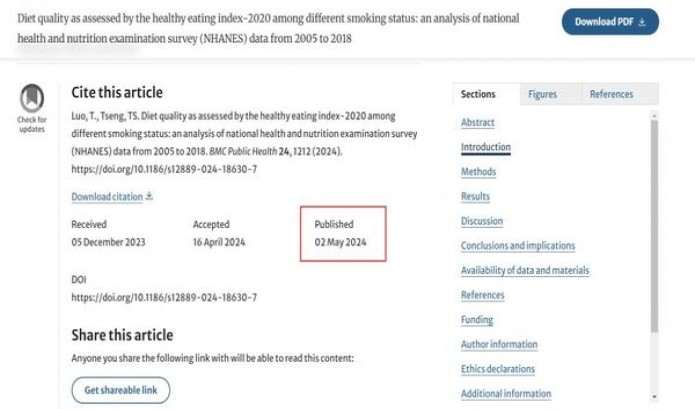The height and width of the screenshot is (409, 695).
Task: Navigate to the Methods section
Action: [x=478, y=172]
